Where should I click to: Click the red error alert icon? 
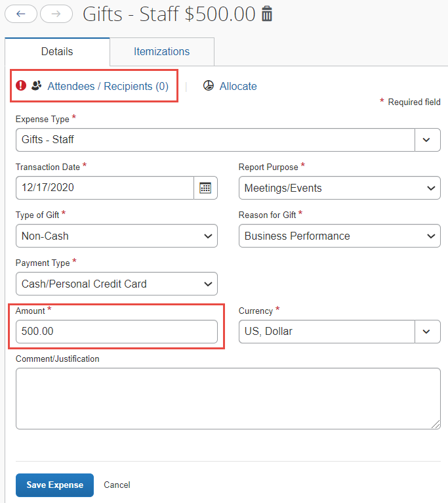point(21,86)
